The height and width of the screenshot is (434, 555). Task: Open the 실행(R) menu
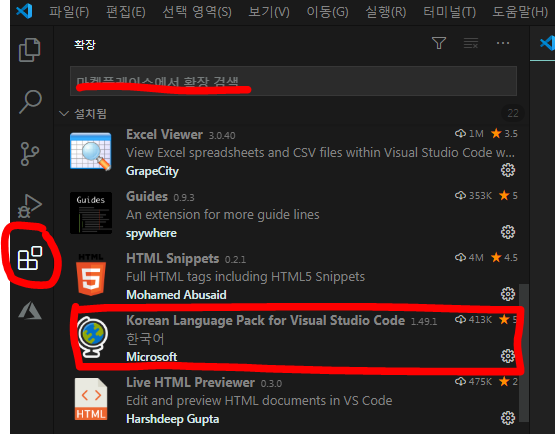coord(385,12)
